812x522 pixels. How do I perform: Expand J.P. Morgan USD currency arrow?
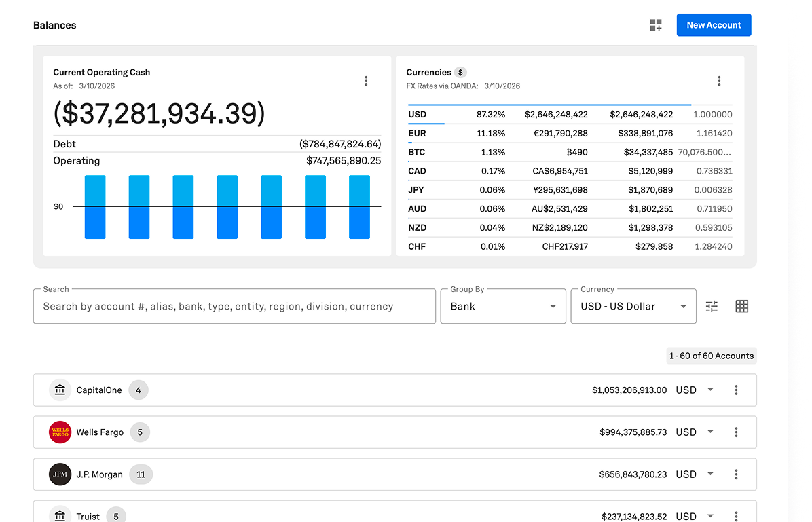tap(710, 474)
